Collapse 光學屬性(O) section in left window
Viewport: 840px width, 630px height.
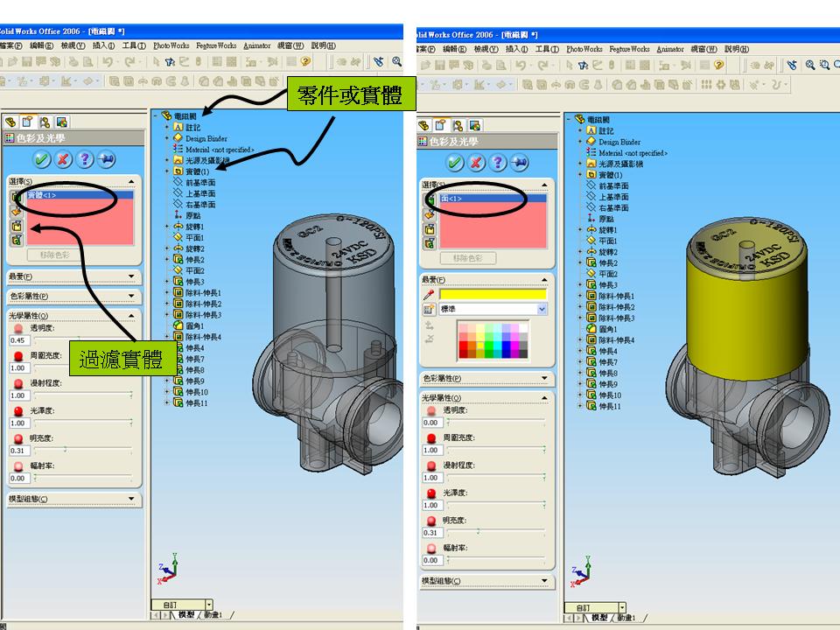coord(131,316)
